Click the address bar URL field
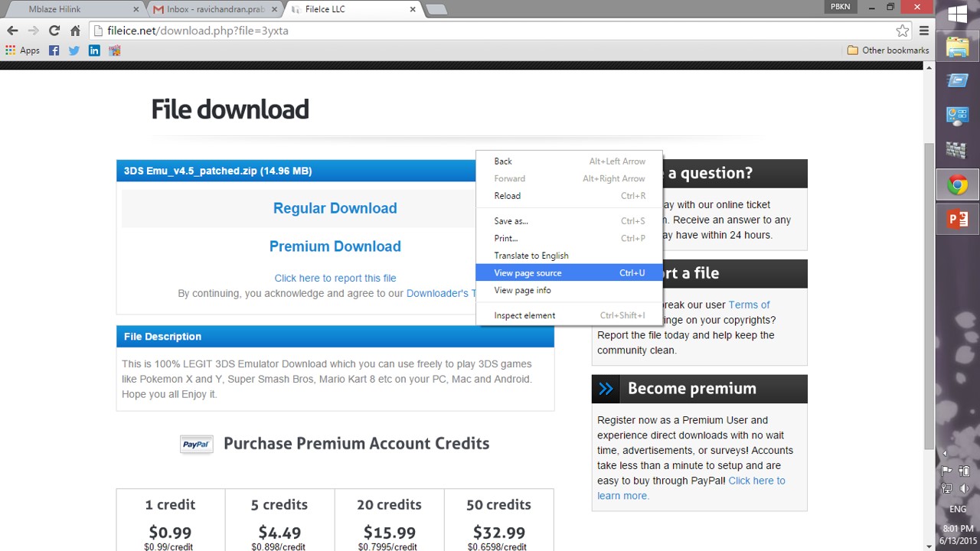Screen dimensions: 980x551 point(490,31)
